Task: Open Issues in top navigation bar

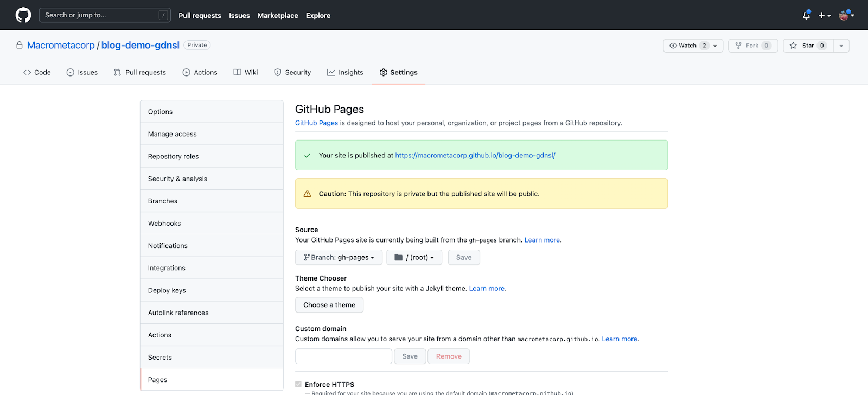Action: click(239, 16)
